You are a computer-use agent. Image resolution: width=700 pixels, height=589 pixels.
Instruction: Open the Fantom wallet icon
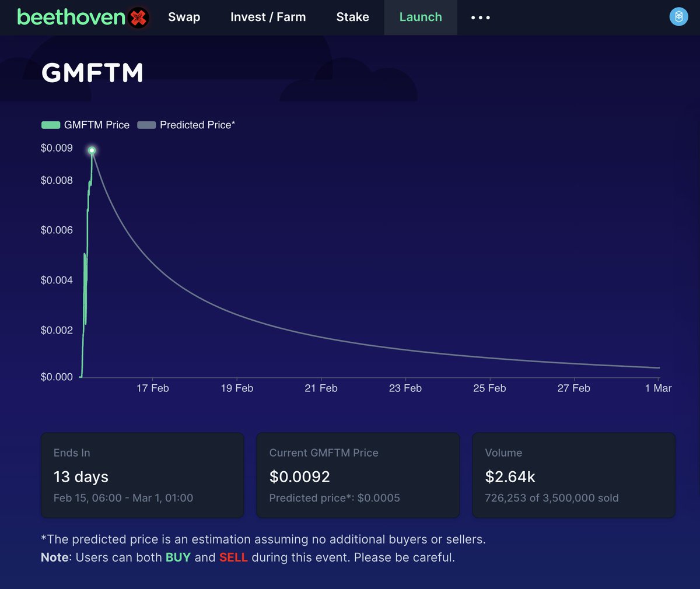point(678,17)
